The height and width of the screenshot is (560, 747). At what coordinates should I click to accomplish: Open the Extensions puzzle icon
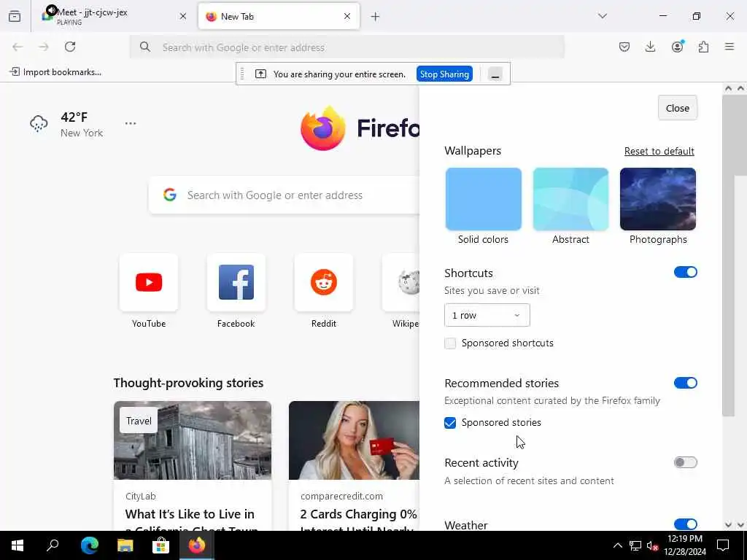pos(703,47)
